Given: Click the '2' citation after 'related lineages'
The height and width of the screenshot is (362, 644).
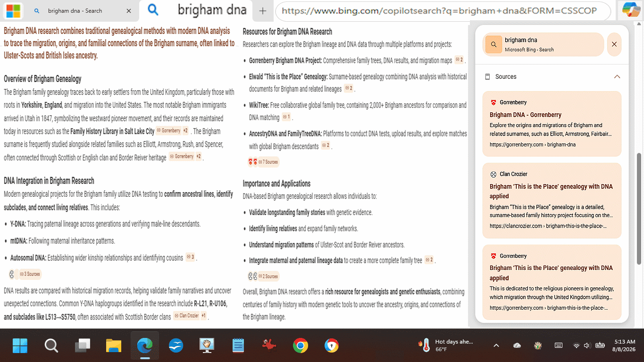Looking at the screenshot, I should point(349,88).
